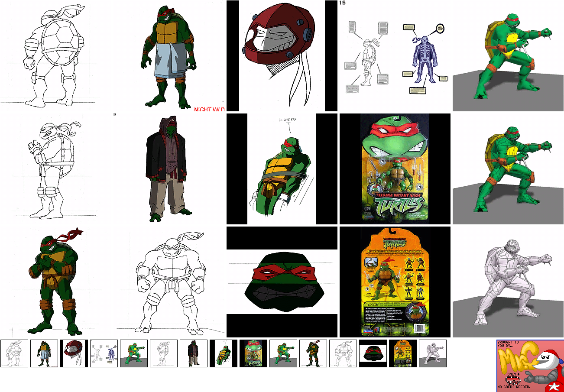Open the large action figure package front image
This screenshot has height=392, width=564.
395,168
